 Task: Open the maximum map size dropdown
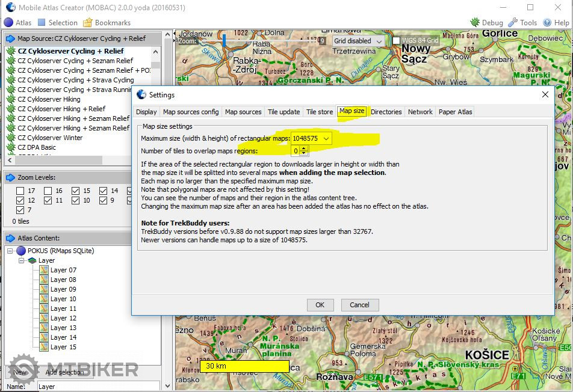pyautogui.click(x=326, y=138)
